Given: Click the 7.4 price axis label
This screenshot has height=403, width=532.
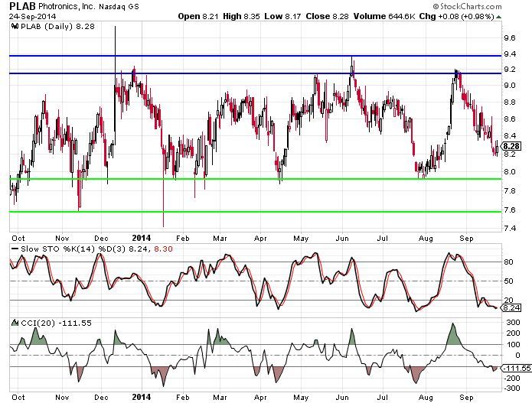Looking at the screenshot, I should (x=510, y=228).
